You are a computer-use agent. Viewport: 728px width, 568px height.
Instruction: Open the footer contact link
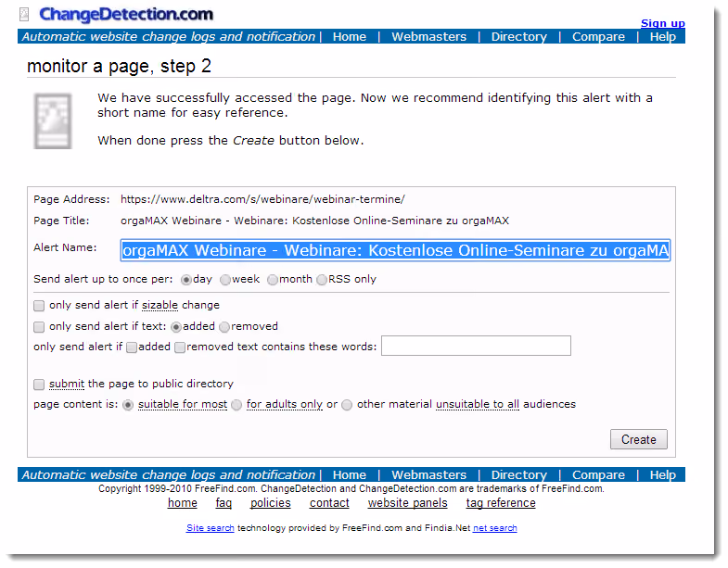pos(329,503)
